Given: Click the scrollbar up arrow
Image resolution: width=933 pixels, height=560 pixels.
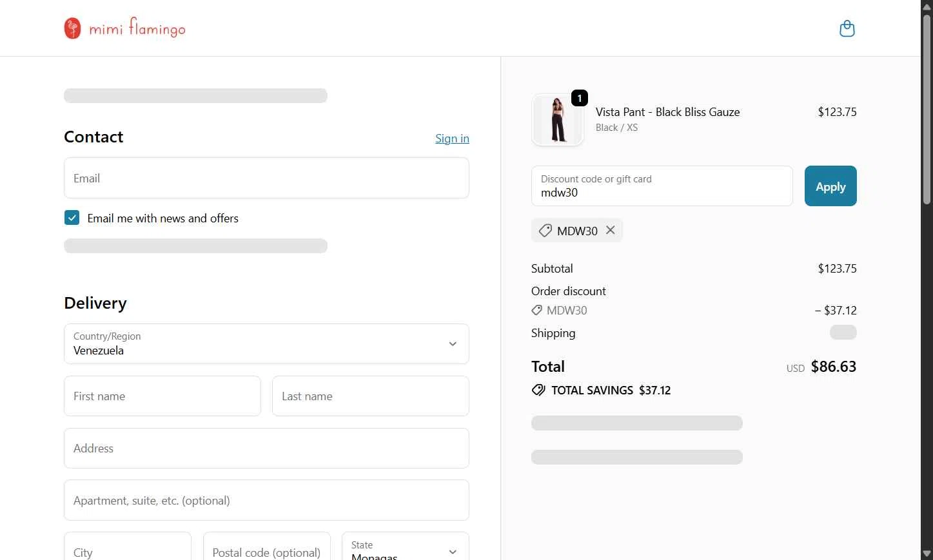Looking at the screenshot, I should 927,6.
